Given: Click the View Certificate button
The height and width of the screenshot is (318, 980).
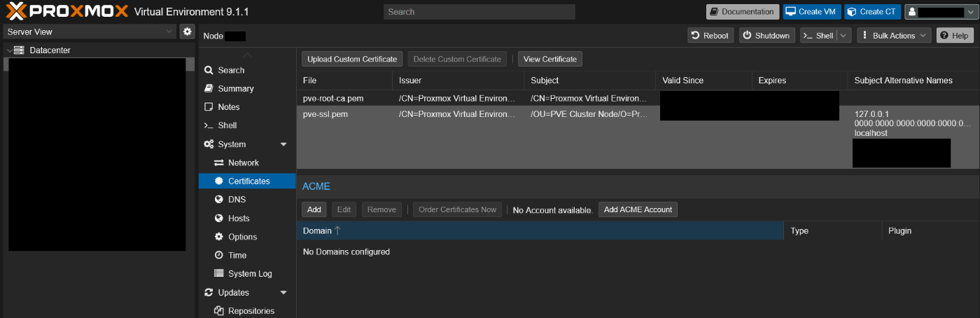Looking at the screenshot, I should pyautogui.click(x=550, y=60).
